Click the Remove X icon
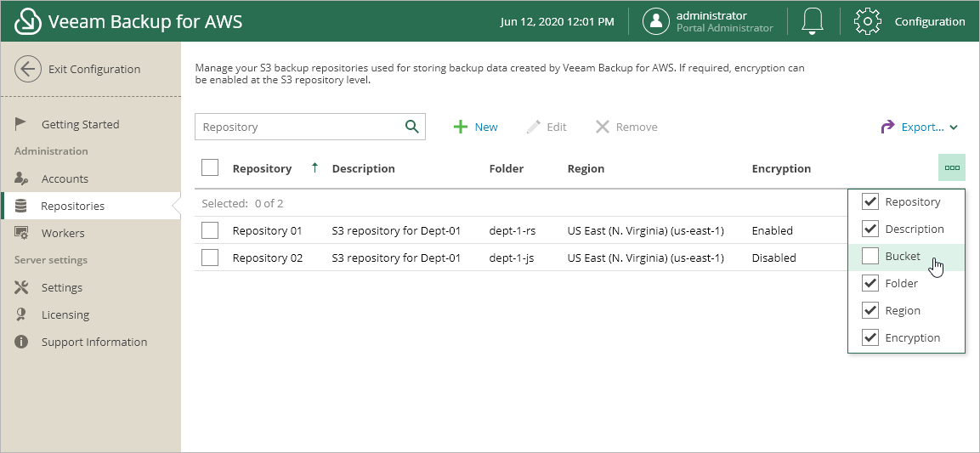Screen dimensions: 980x453 [x=602, y=127]
